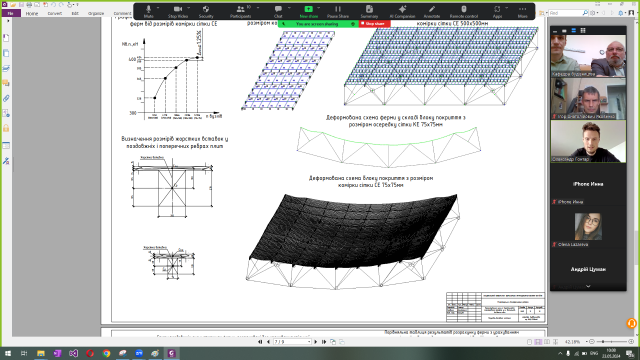The image size is (640, 360).
Task: Select the Annotate pencil tool
Action: (x=432, y=9)
